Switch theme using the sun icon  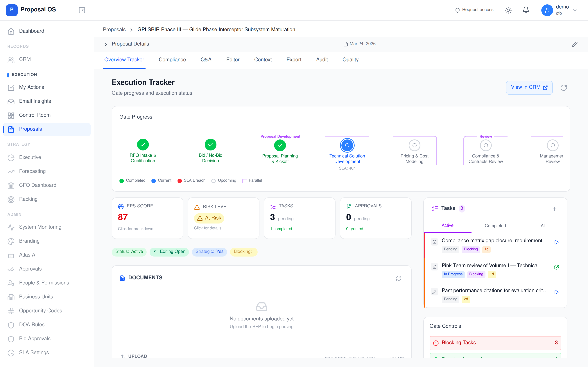coord(508,10)
